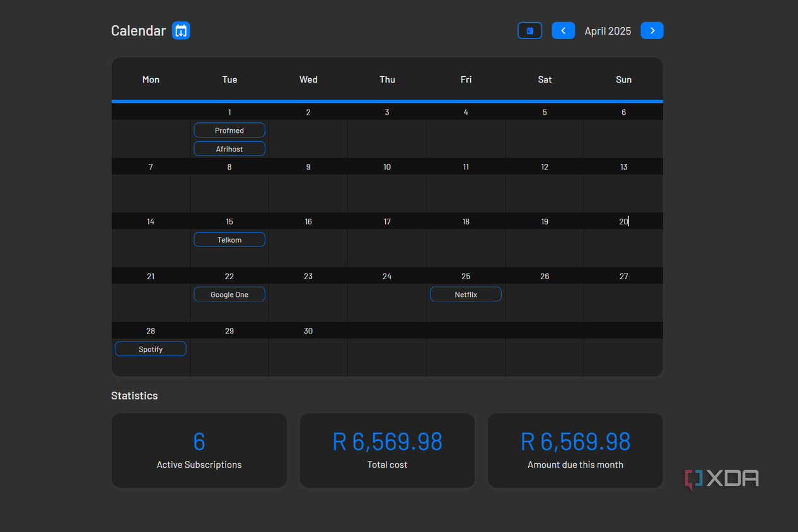Click the Active Subscriptions label
798x532 pixels.
point(199,465)
